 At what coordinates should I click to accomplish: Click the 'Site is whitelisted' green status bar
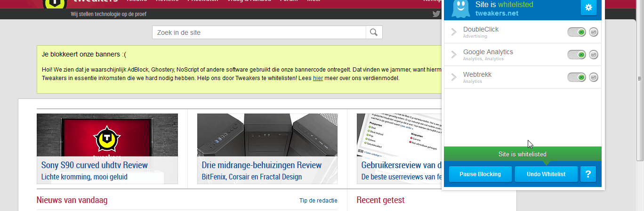pyautogui.click(x=523, y=154)
